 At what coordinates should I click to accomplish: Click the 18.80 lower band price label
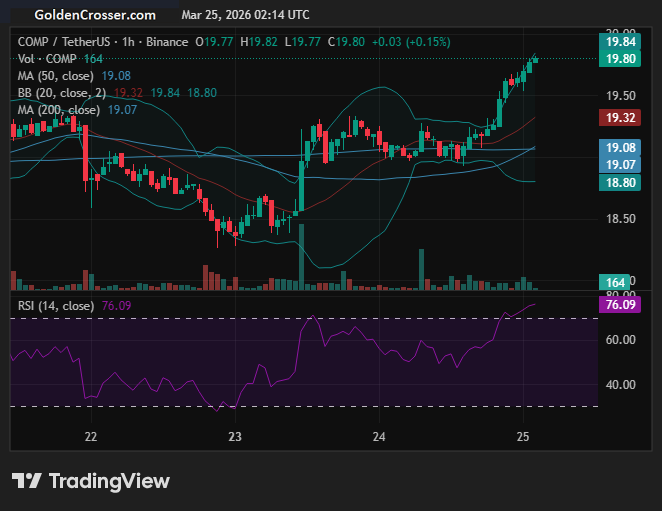(x=620, y=182)
